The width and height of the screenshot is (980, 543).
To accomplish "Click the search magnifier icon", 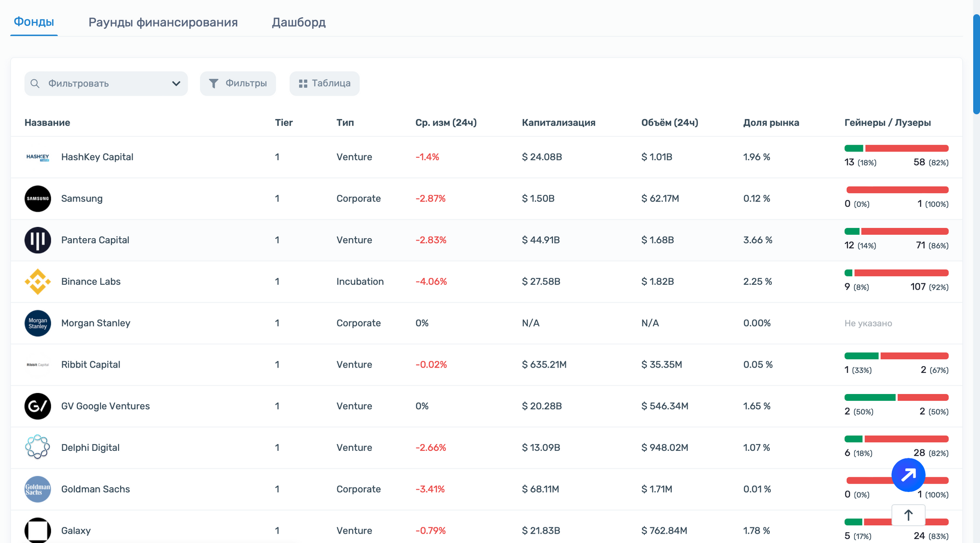I will pos(35,84).
